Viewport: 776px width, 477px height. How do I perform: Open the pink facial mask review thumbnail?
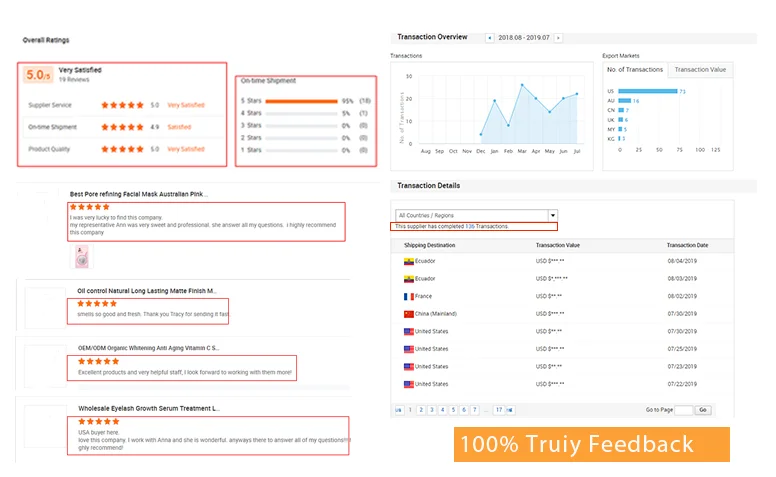(x=81, y=258)
